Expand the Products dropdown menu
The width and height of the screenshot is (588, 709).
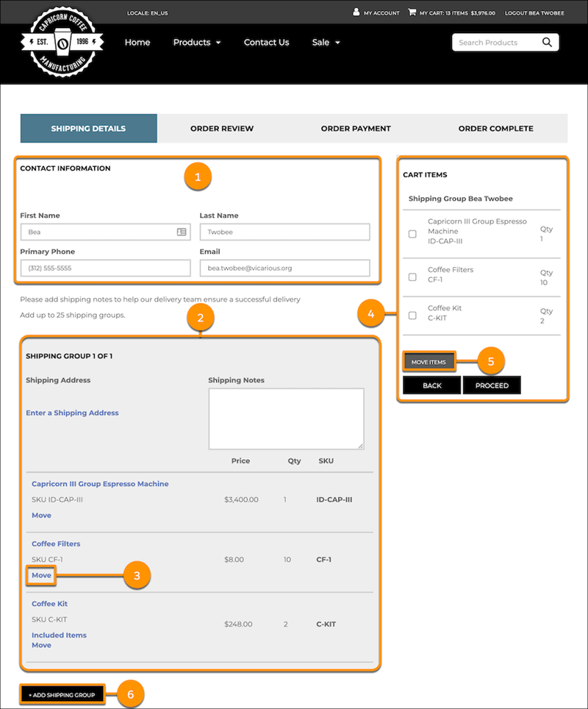click(x=197, y=42)
